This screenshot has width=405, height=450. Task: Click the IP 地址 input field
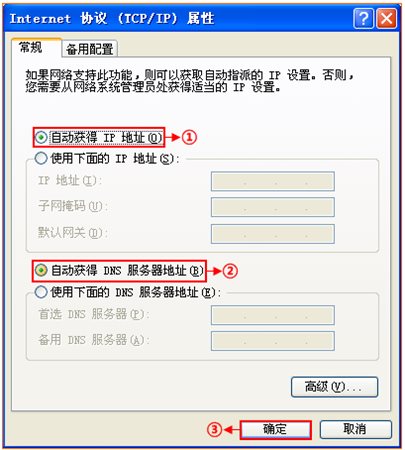273,181
